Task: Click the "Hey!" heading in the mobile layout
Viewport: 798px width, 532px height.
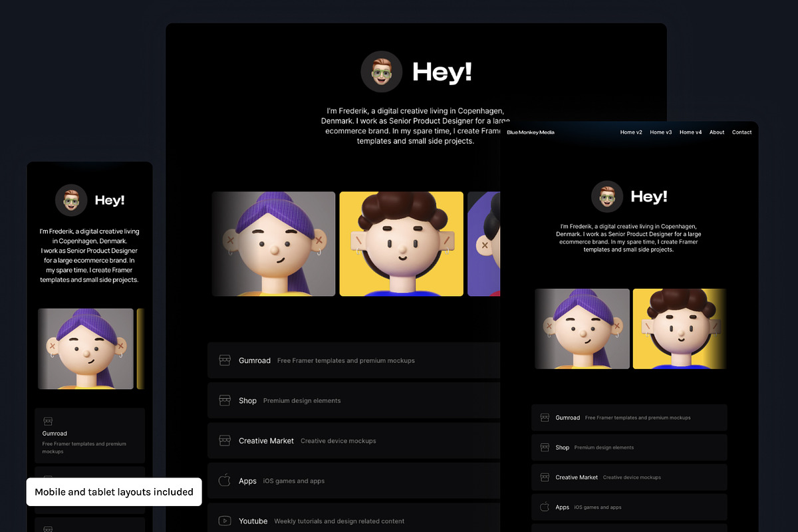Action: (110, 200)
